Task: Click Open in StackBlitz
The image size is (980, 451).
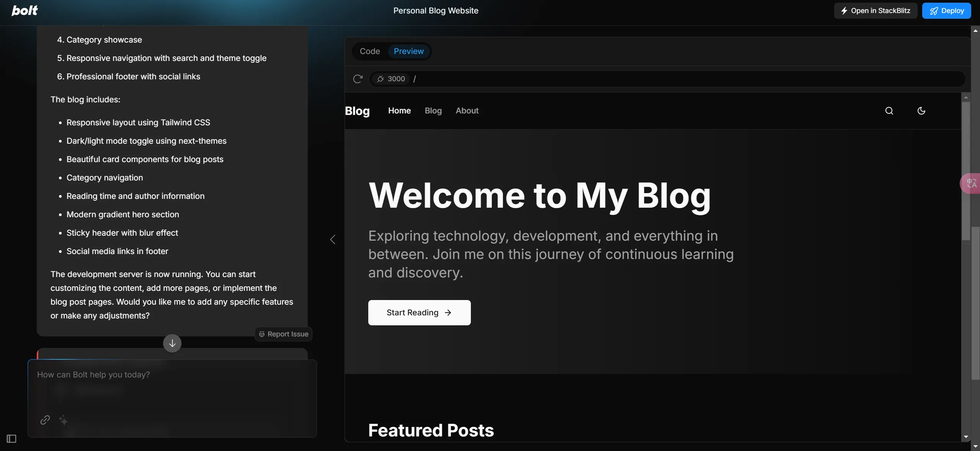Action: pyautogui.click(x=875, y=11)
